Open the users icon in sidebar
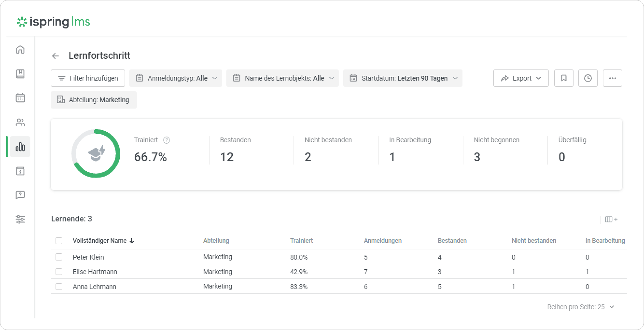644x330 pixels. (20, 122)
